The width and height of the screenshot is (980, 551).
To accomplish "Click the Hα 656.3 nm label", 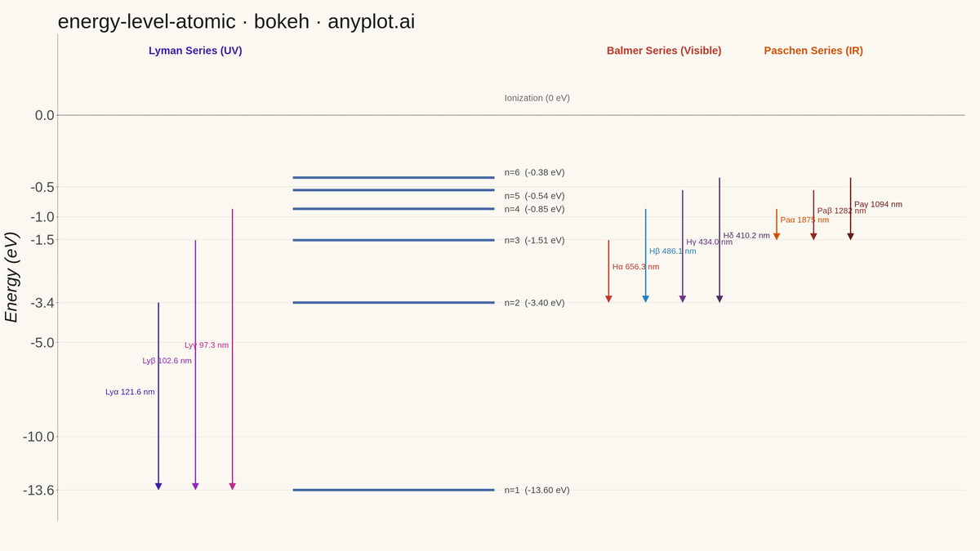I will pos(635,267).
